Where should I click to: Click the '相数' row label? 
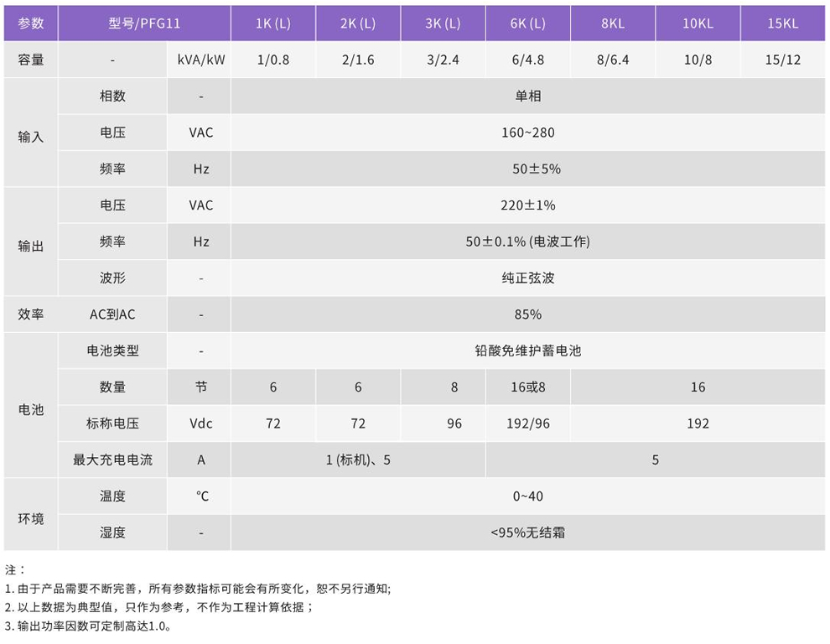click(x=112, y=96)
